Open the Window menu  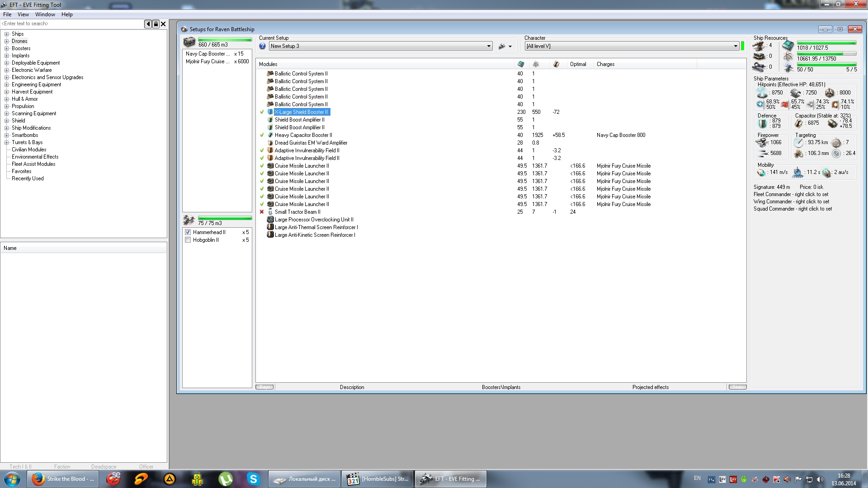45,14
